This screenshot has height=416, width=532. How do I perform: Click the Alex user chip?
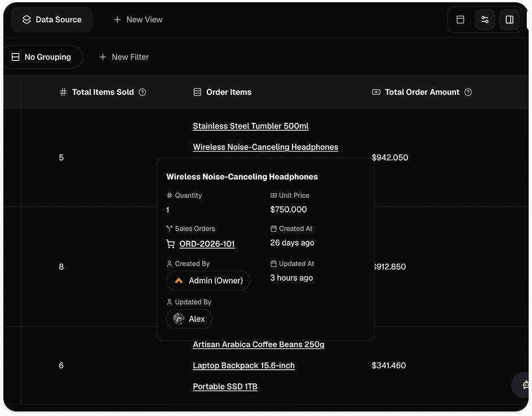tap(189, 319)
